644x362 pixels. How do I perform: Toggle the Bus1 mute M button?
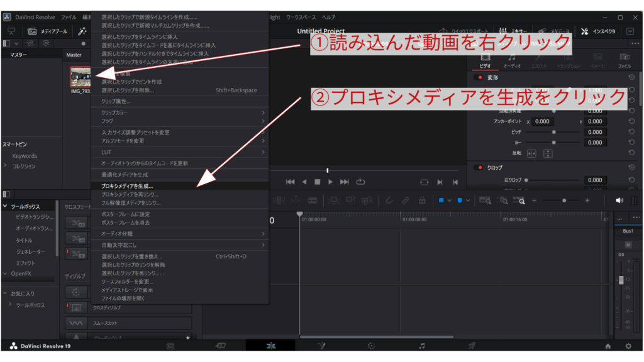(x=628, y=245)
